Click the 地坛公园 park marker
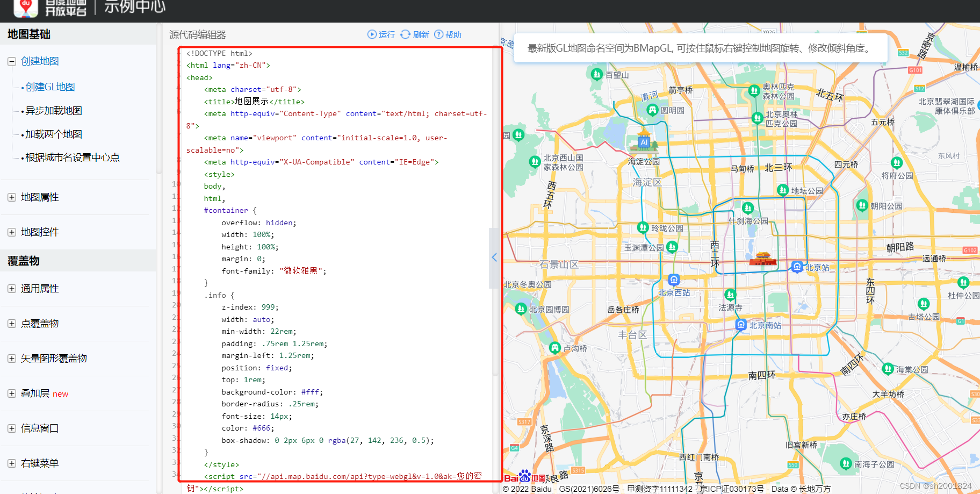The height and width of the screenshot is (494, 980). [783, 190]
